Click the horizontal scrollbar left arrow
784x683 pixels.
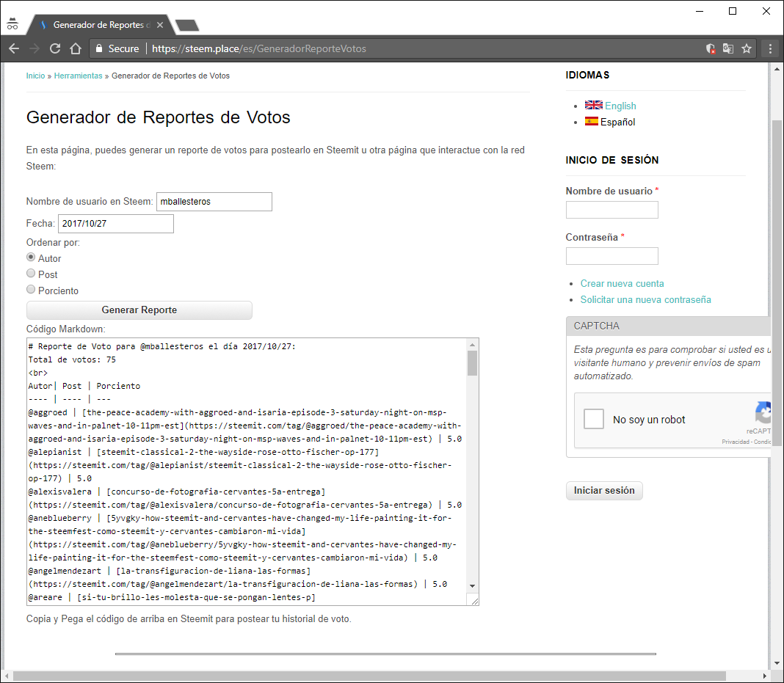pos(7,676)
